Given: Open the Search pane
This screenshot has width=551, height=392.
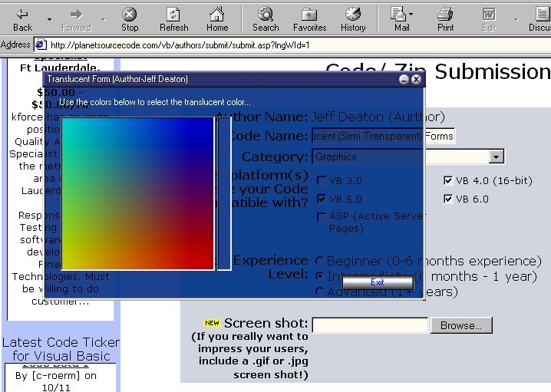Looking at the screenshot, I should coord(266,20).
